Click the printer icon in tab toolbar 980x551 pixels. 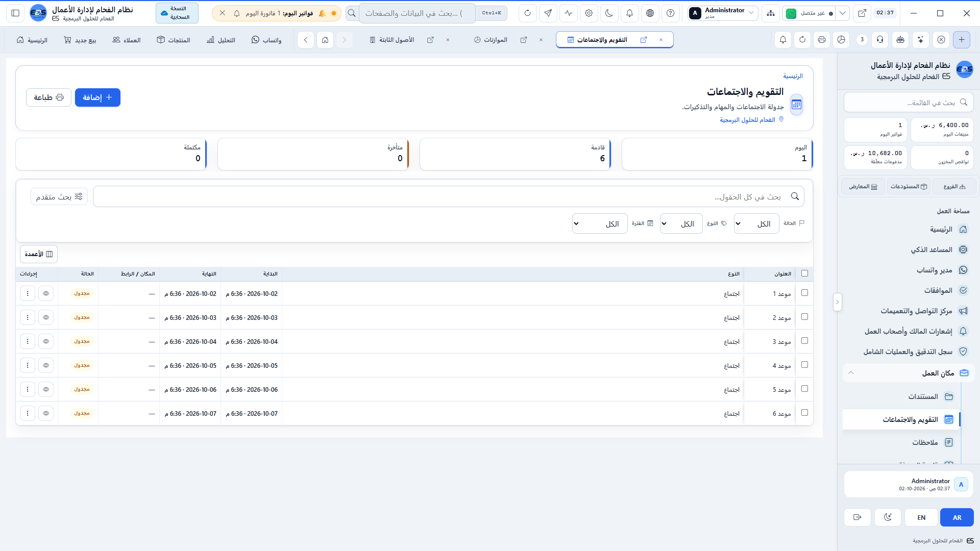pyautogui.click(x=821, y=40)
